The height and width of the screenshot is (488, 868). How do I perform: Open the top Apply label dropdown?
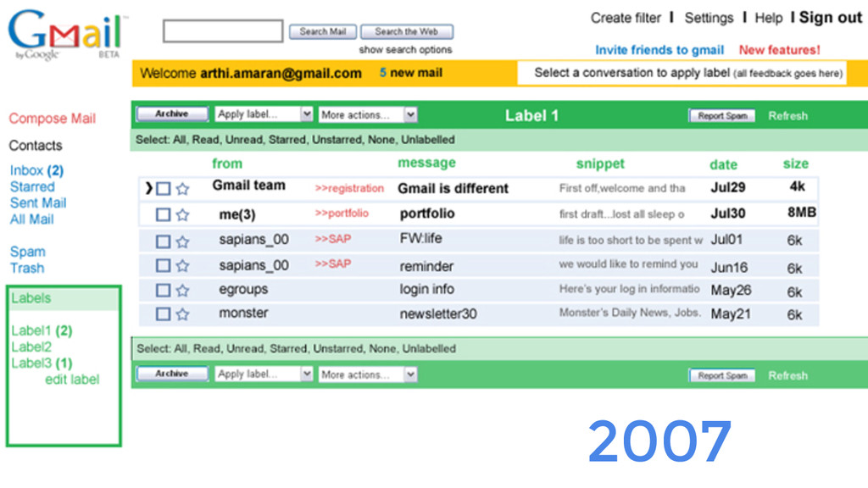(264, 114)
